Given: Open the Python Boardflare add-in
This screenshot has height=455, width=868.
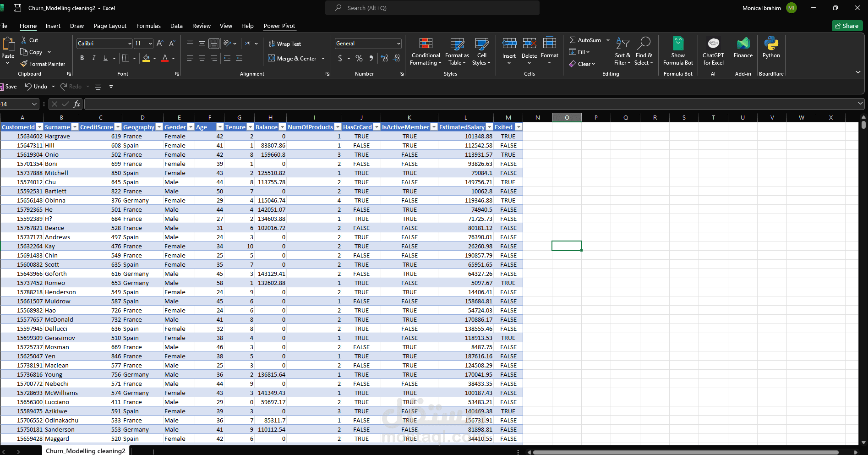Looking at the screenshot, I should (x=771, y=48).
